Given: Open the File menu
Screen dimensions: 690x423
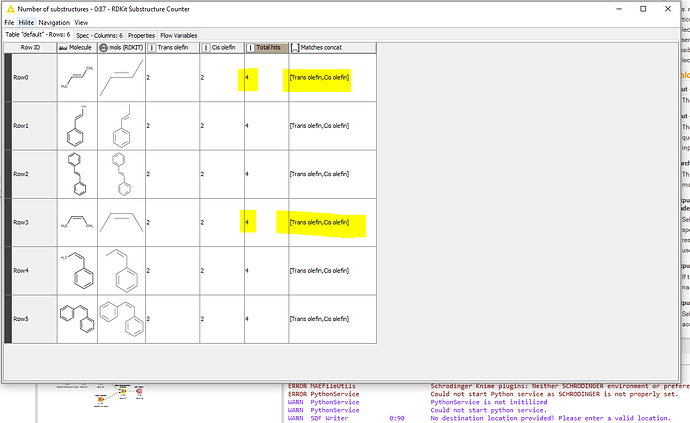Looking at the screenshot, I should [9, 22].
